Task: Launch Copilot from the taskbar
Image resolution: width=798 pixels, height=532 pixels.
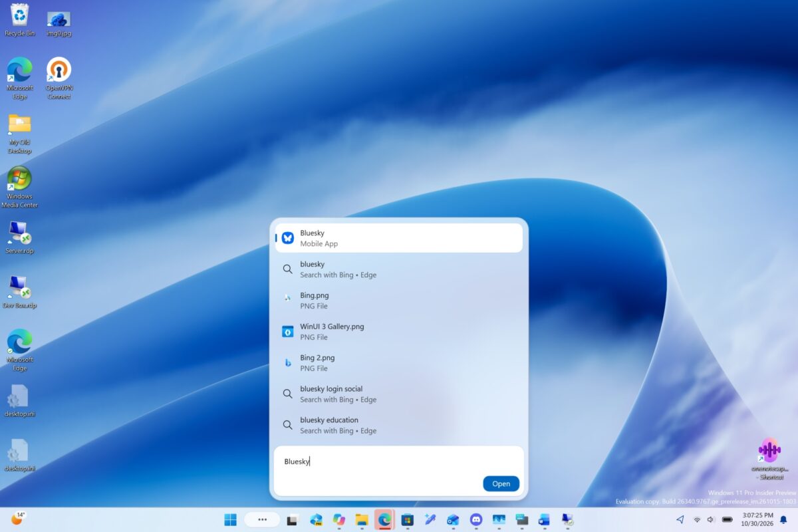Action: 339,519
